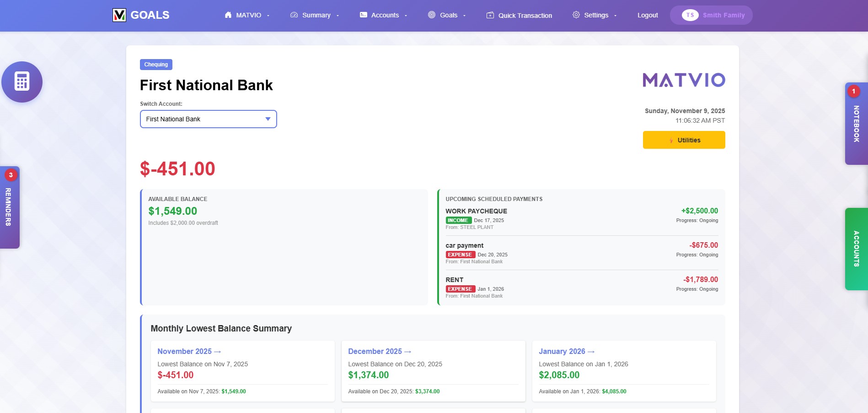The width and height of the screenshot is (868, 413).
Task: Click the Summary gauge icon
Action: [x=294, y=15]
